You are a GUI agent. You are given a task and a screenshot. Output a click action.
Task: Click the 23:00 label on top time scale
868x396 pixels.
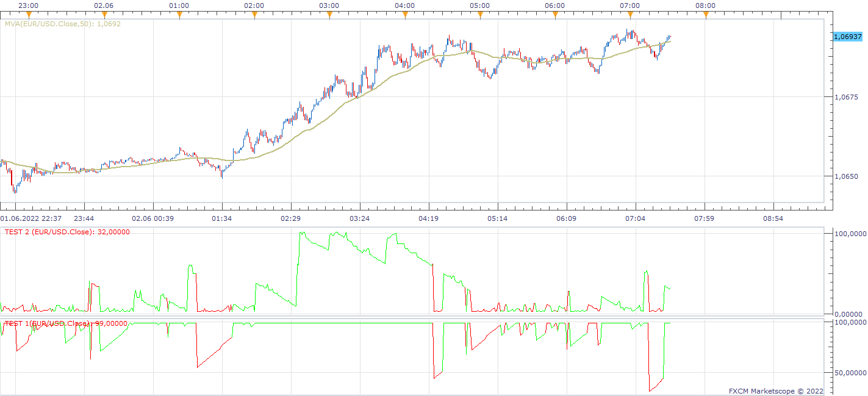coord(29,5)
